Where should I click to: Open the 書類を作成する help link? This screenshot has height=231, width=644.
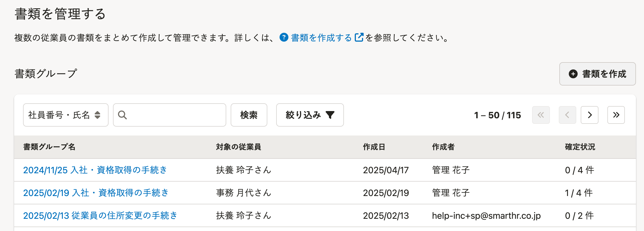(321, 37)
